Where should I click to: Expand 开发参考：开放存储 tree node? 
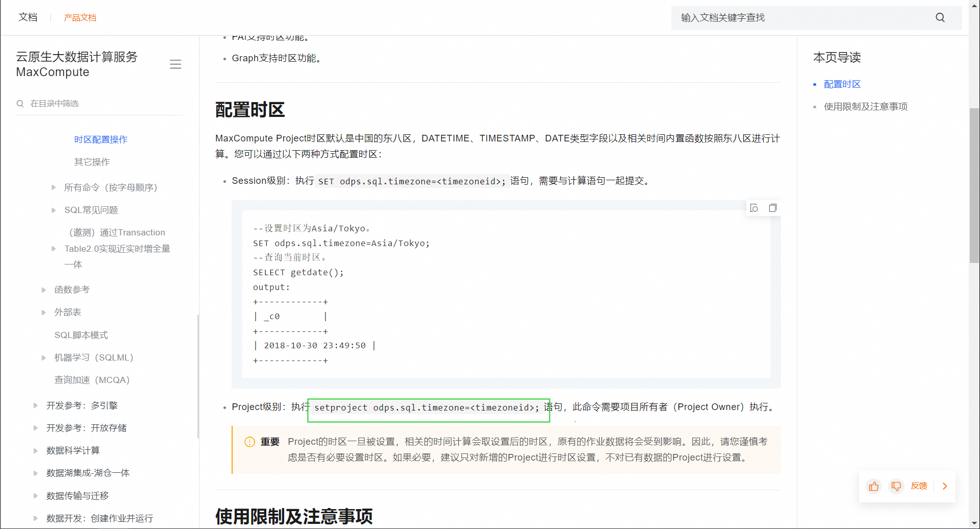(x=36, y=428)
